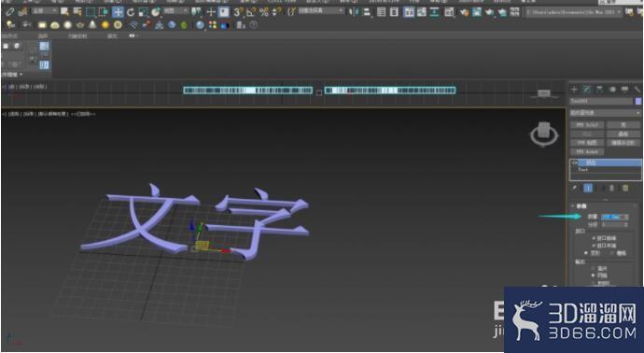Toggle the Layer Explorer icon
Screen dimensions: 644x353
coord(394,12)
